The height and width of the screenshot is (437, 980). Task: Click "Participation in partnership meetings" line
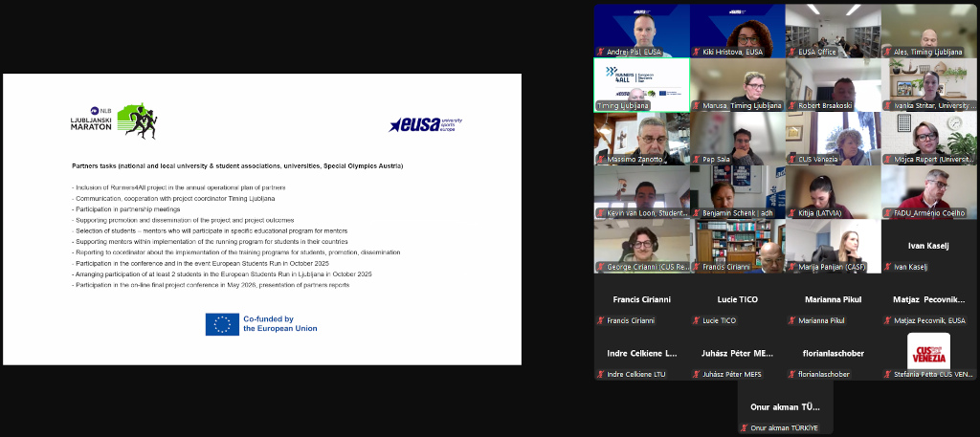pyautogui.click(x=126, y=209)
